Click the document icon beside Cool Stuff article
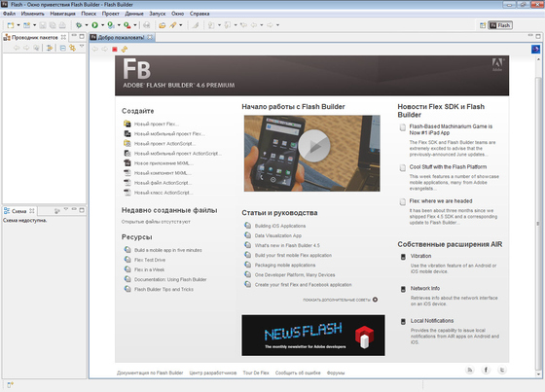545x392 pixels. tap(403, 168)
